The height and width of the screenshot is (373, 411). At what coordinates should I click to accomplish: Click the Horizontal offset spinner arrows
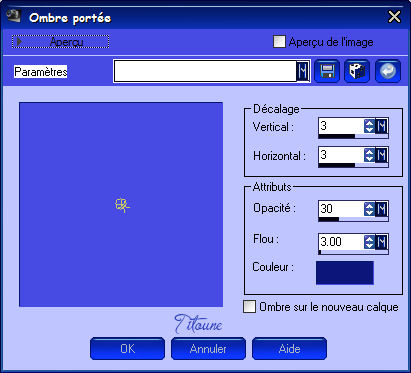point(369,155)
